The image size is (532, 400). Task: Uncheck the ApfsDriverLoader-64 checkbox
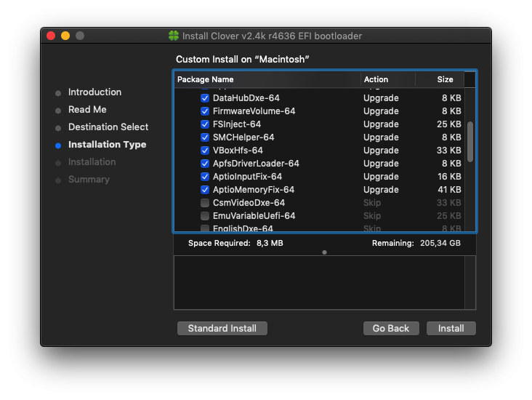pyautogui.click(x=205, y=164)
